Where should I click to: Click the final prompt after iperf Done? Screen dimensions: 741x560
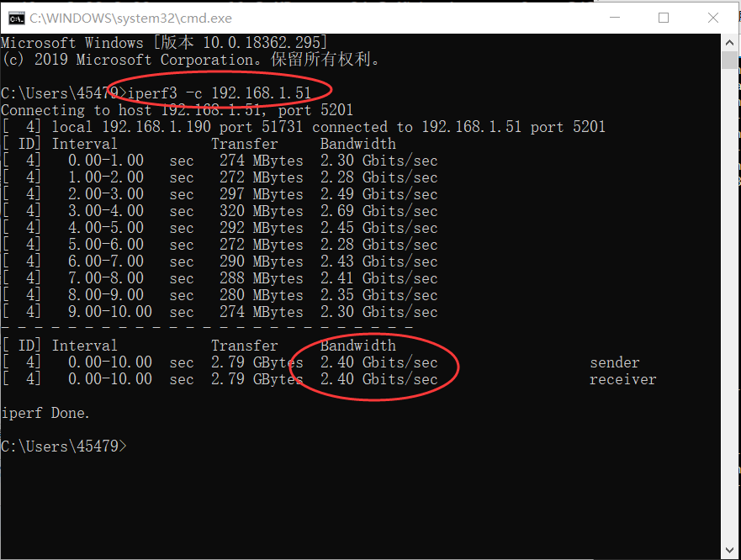pyautogui.click(x=64, y=446)
